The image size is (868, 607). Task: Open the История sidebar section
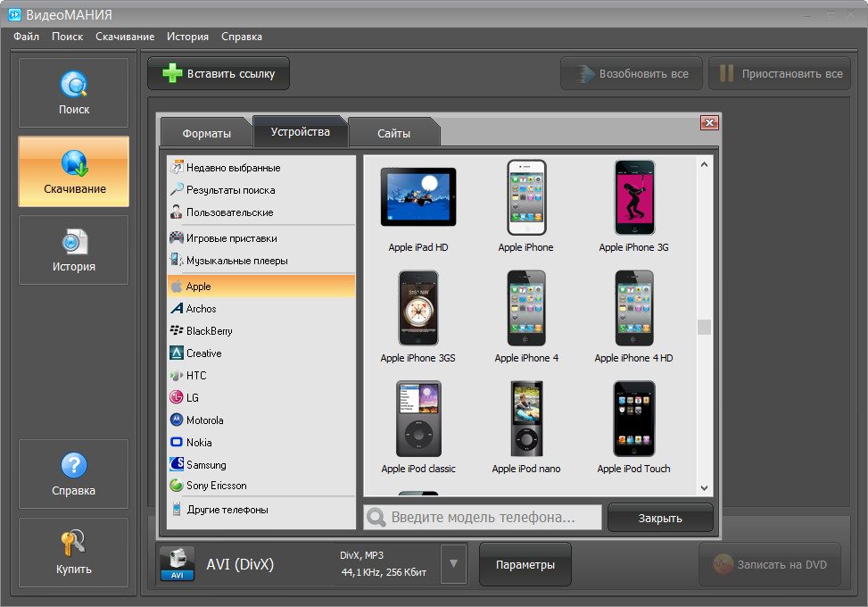[x=74, y=250]
